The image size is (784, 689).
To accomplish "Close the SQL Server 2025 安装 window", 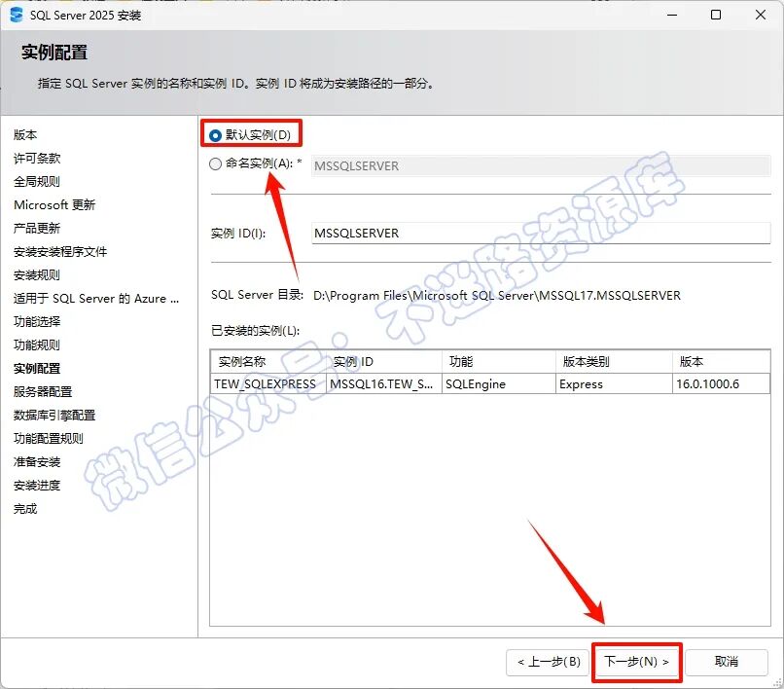I will point(761,15).
